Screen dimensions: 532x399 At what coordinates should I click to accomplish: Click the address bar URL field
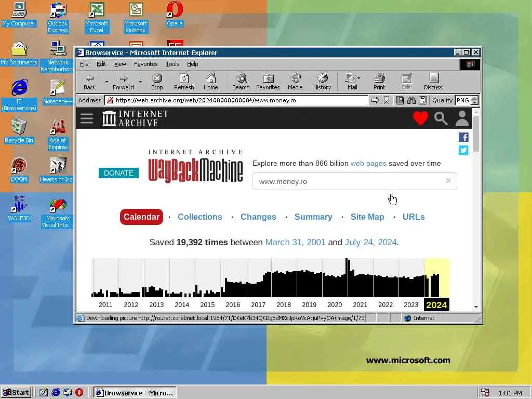pos(236,100)
